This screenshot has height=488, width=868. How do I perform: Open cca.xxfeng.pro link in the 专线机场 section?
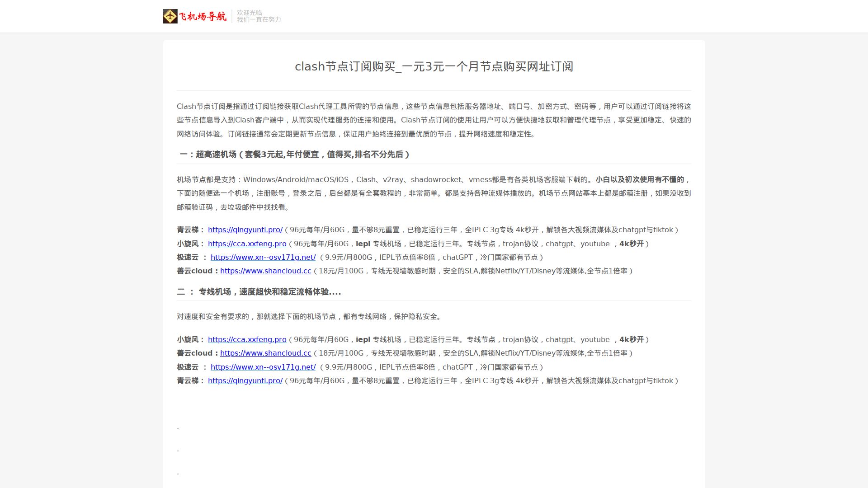[x=247, y=340]
